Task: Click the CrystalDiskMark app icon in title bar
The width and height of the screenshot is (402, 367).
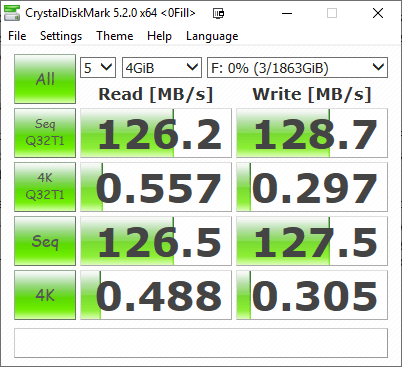Action: [12, 13]
